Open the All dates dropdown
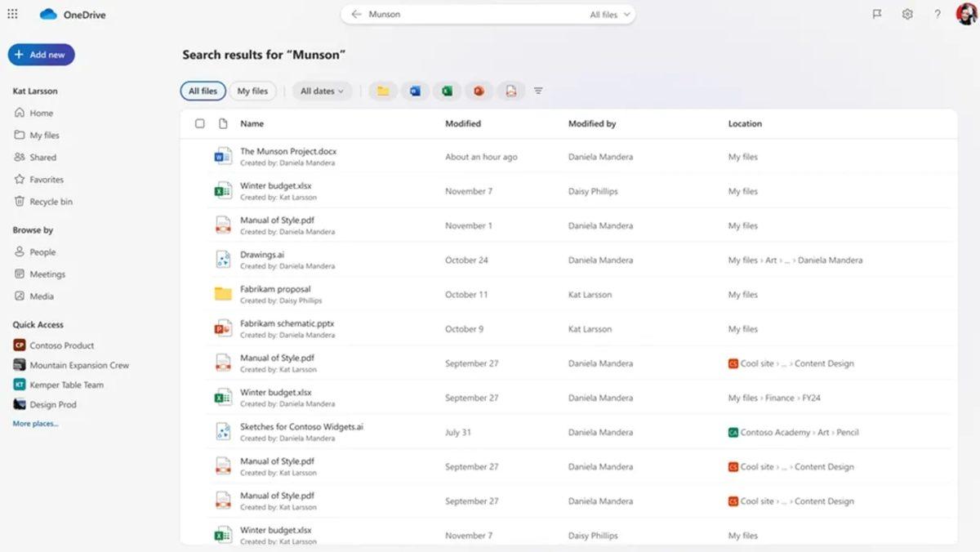 (322, 91)
